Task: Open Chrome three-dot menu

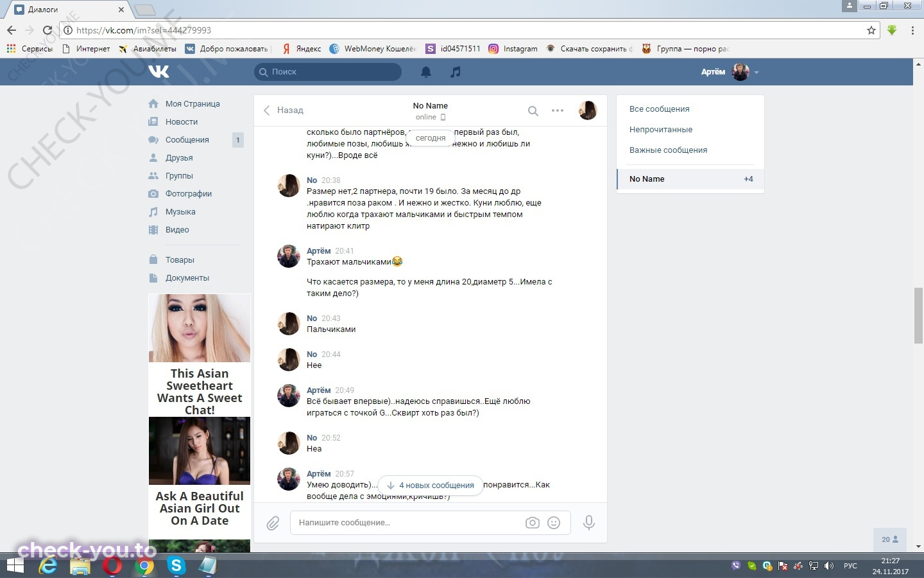Action: click(912, 30)
